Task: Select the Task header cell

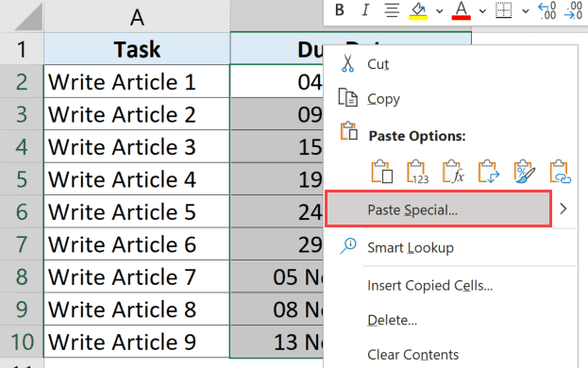Action: (137, 49)
